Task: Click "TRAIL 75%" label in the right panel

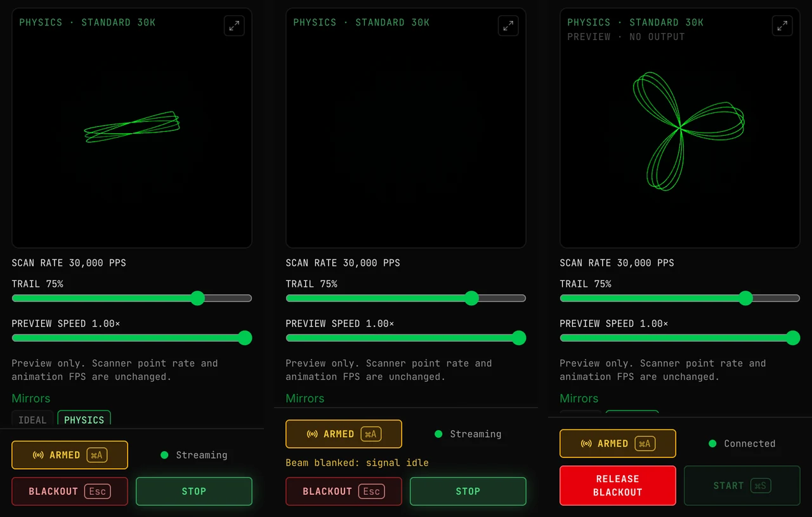Action: click(x=586, y=284)
